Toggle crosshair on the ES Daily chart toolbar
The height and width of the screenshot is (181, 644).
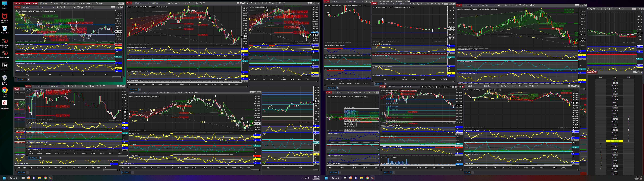click(x=71, y=7)
